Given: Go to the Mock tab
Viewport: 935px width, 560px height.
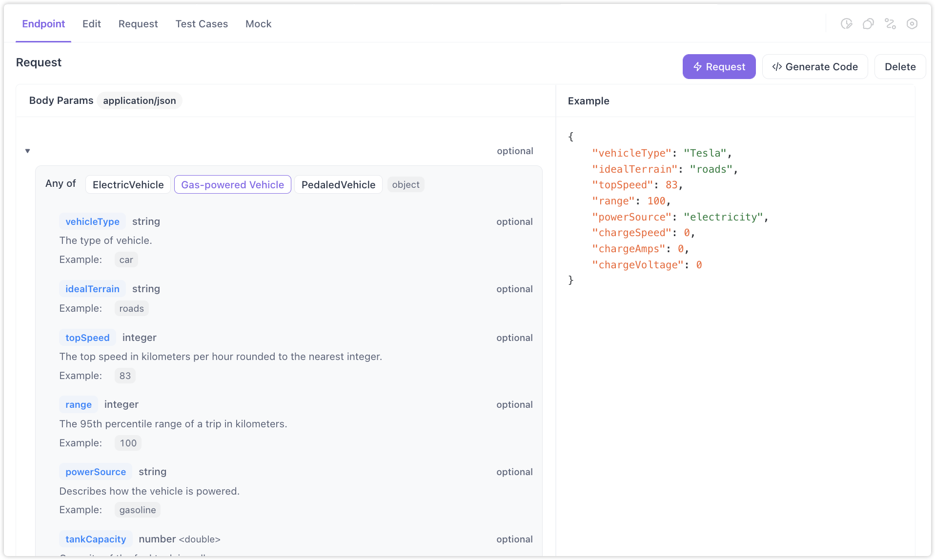Looking at the screenshot, I should (258, 24).
